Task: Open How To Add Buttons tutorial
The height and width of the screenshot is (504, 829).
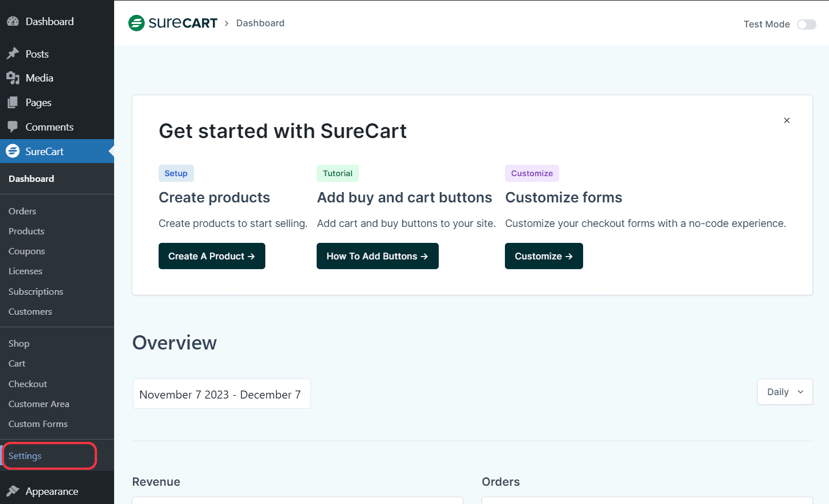Action: pos(377,256)
